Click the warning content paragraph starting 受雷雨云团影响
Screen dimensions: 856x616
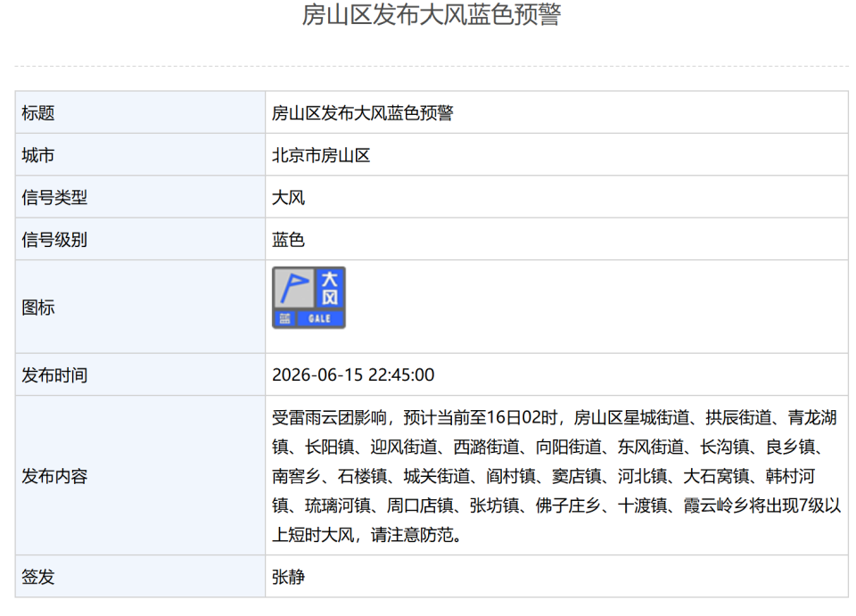556,476
